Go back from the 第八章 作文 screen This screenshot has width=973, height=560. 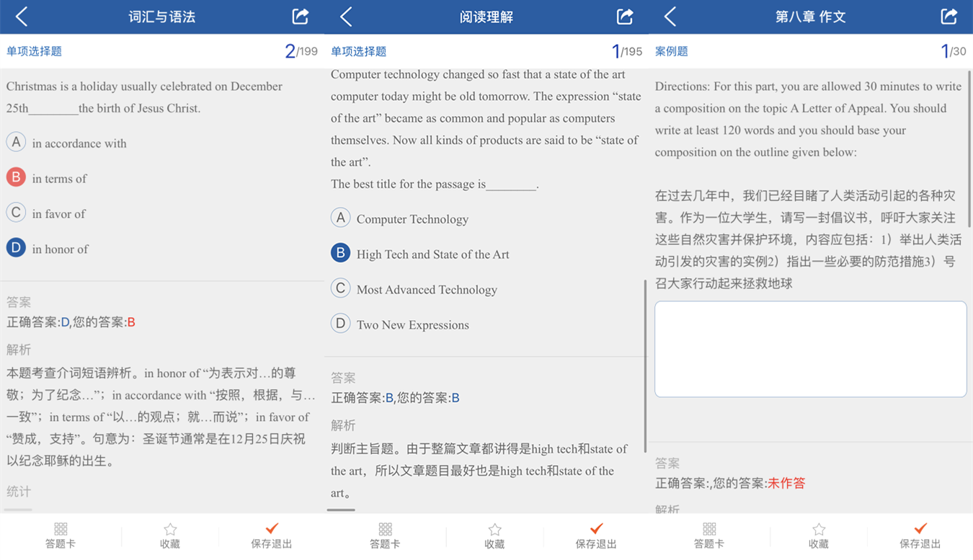(670, 17)
